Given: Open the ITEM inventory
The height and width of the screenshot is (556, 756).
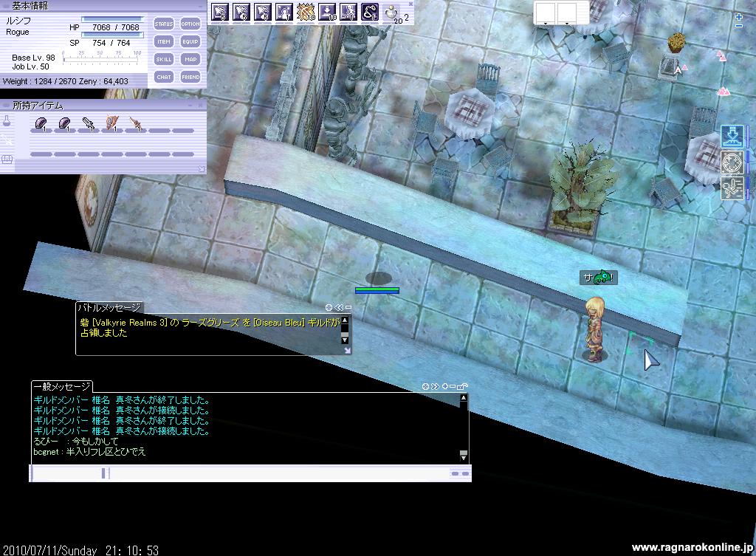Looking at the screenshot, I should click(x=163, y=41).
